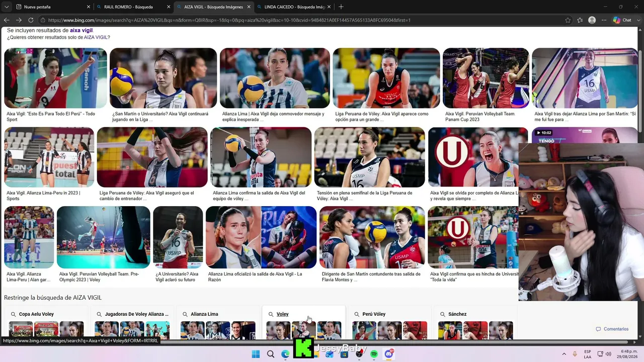Open the ESP LAA language switcher

point(588,354)
